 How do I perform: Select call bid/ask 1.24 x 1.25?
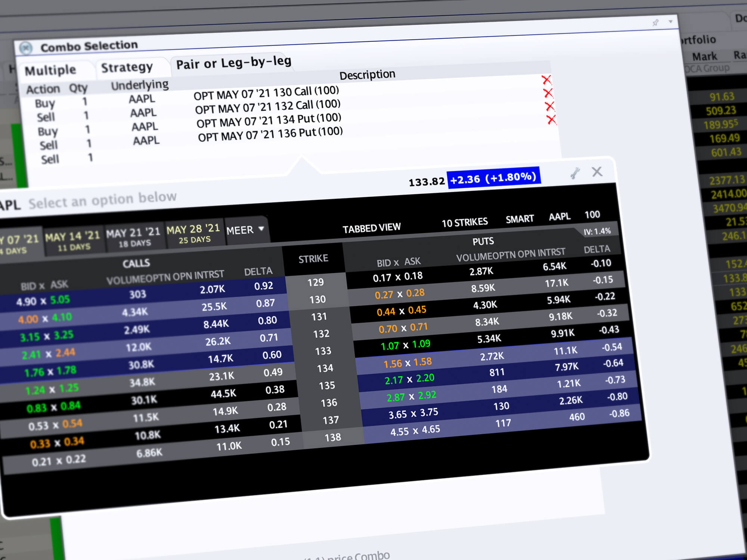pos(52,389)
